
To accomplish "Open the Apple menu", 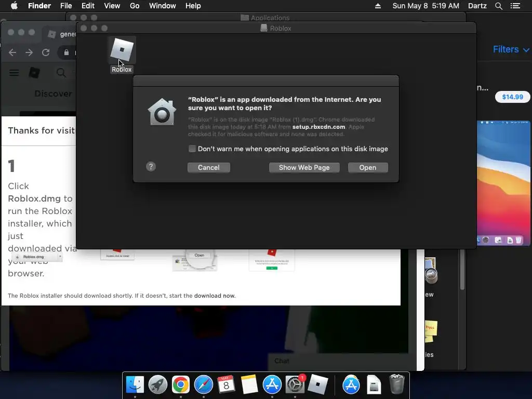I will (x=14, y=6).
